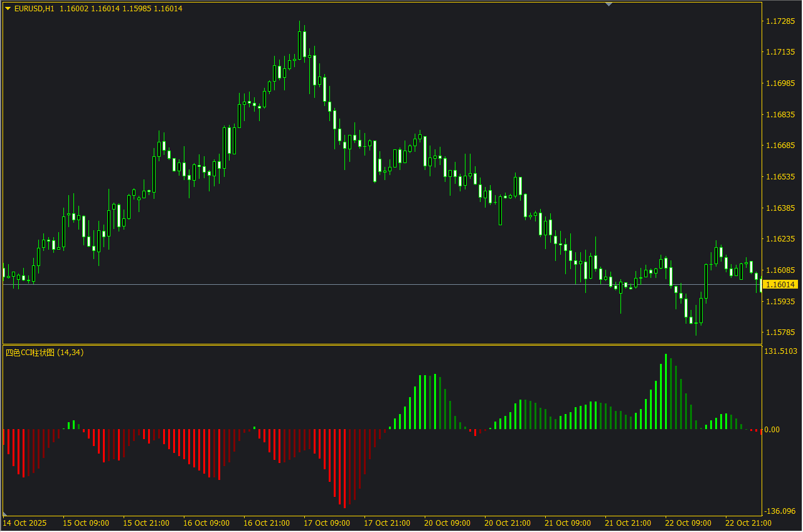Click the yellow triangle beside EURUSD,H1
803x532 pixels.
(7, 9)
